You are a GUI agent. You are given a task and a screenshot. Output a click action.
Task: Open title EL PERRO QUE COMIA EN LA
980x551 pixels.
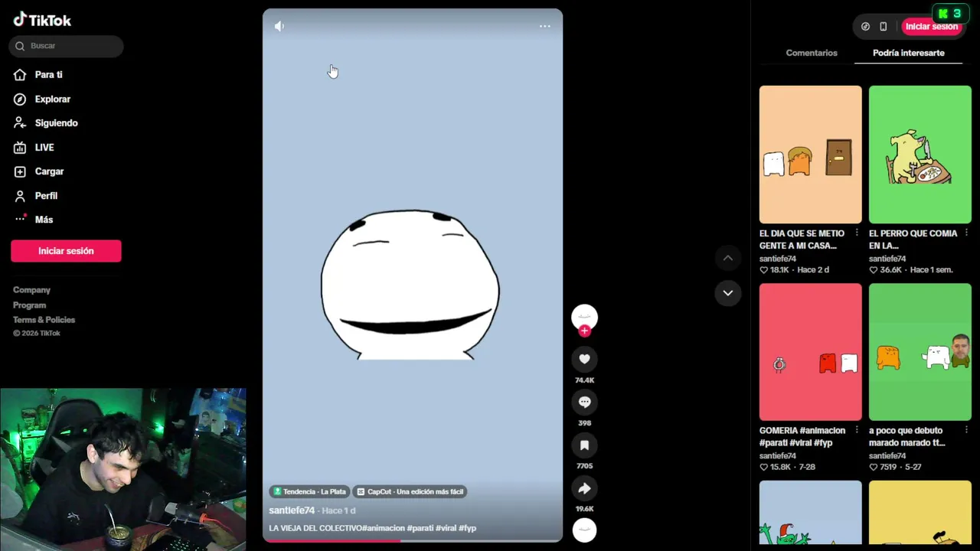[913, 240]
